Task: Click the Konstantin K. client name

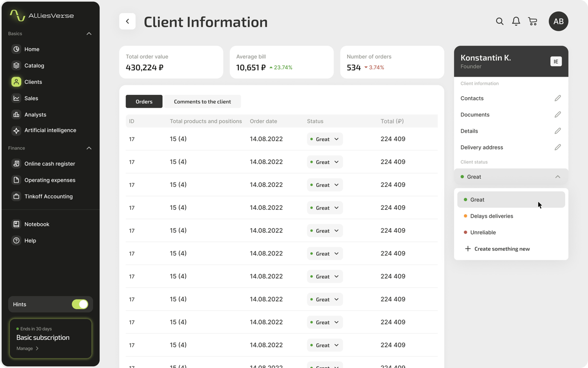Action: [486, 57]
